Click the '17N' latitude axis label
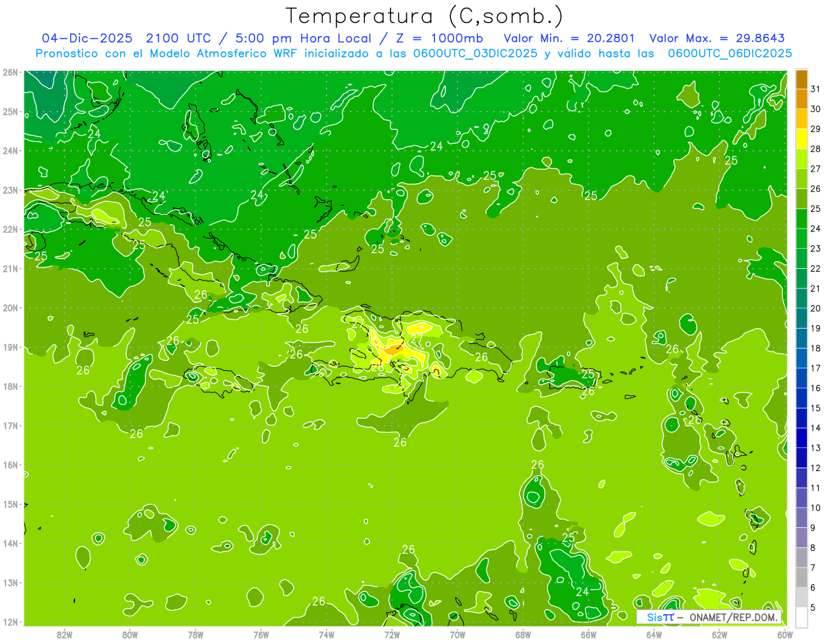The width and height of the screenshot is (834, 644). pos(10,426)
